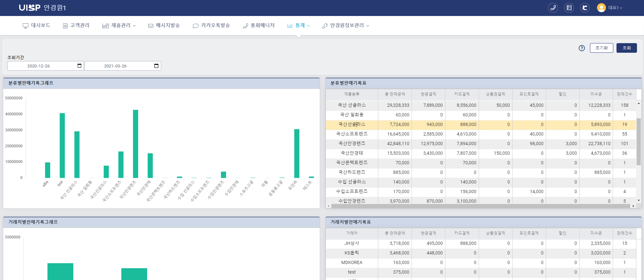
Task: Click 거래처 column header
Action: [x=352, y=233]
